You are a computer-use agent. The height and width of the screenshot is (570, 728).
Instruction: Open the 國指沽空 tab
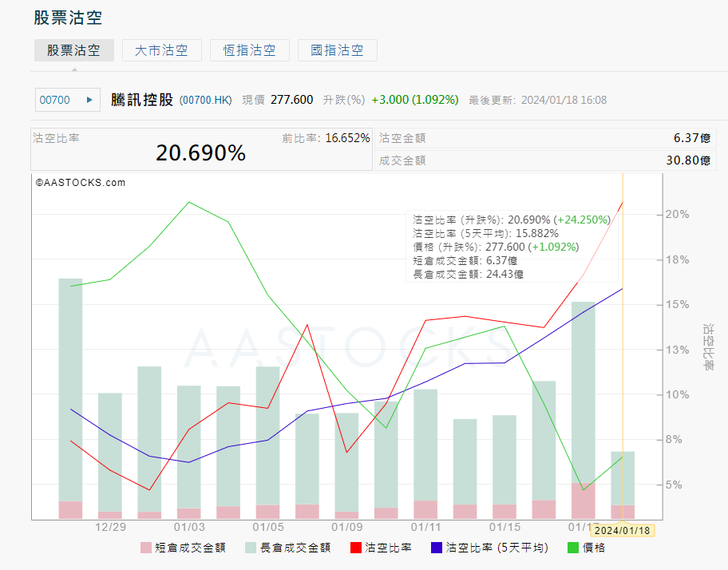coord(337,50)
